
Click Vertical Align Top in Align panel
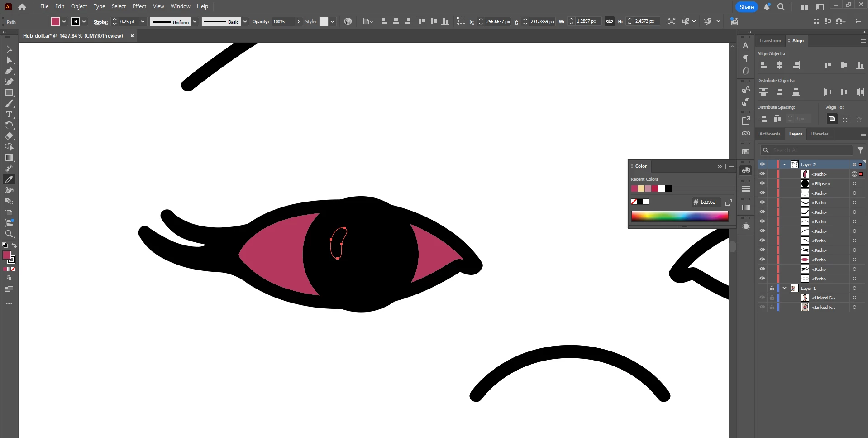point(828,65)
